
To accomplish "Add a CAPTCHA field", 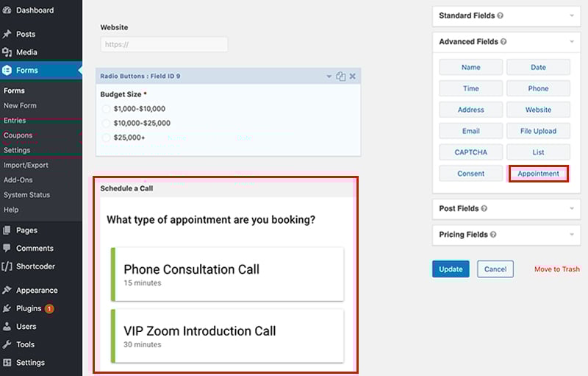I will (x=471, y=152).
